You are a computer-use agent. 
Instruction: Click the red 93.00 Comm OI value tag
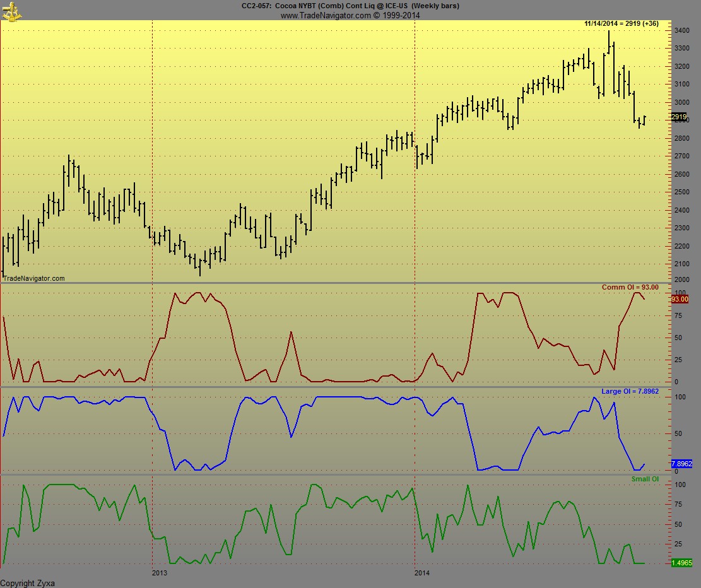point(680,299)
